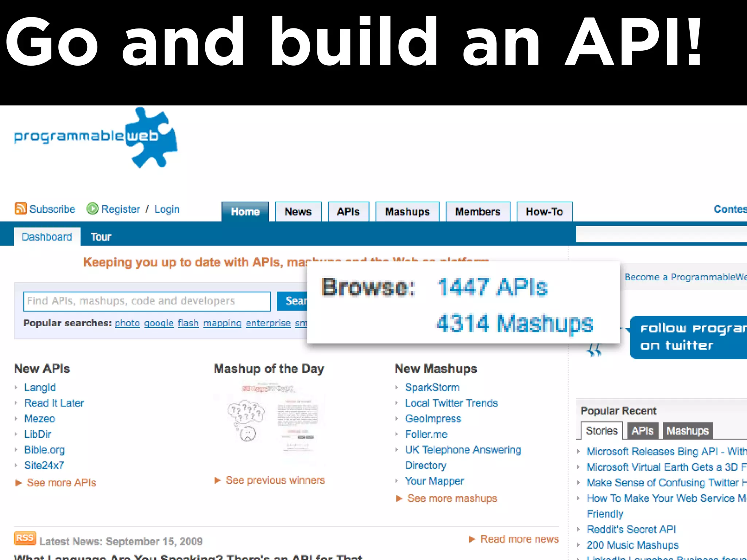Click See more mashups
This screenshot has height=560, width=747.
pos(452,498)
